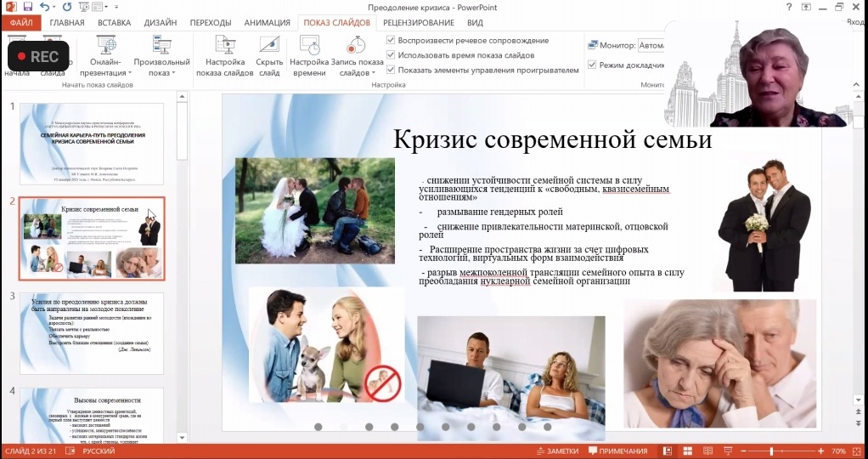Toggle Использовать время показа слайдов checkbox
The width and height of the screenshot is (868, 459).
click(x=391, y=55)
